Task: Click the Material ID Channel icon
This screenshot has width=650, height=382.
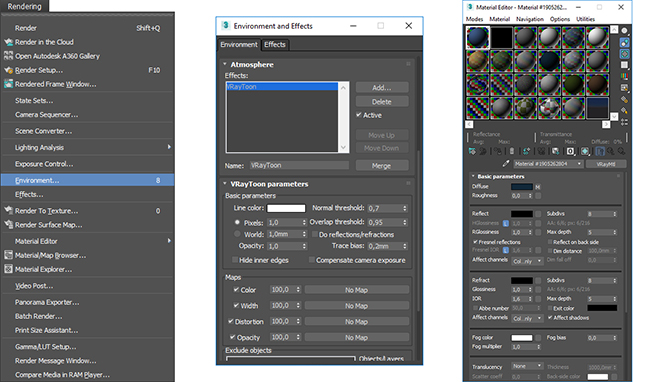Action: pos(570,151)
